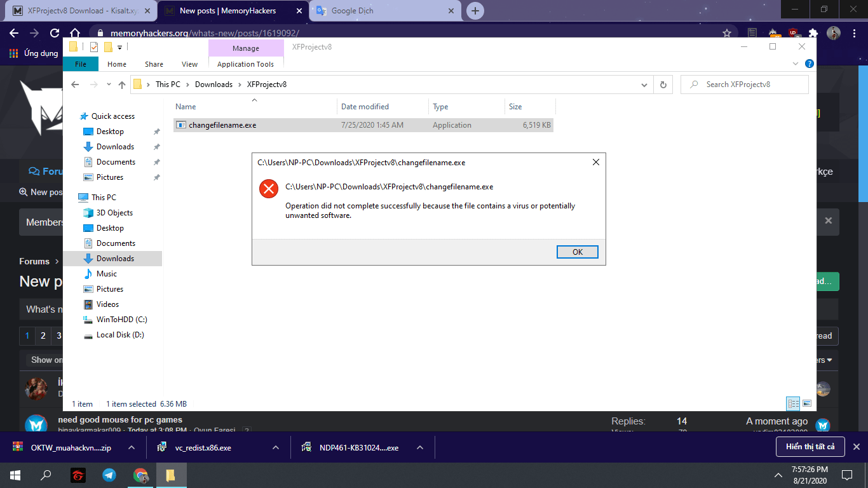868x488 pixels.
Task: Open taskbar search magnifier
Action: pyautogui.click(x=46, y=475)
